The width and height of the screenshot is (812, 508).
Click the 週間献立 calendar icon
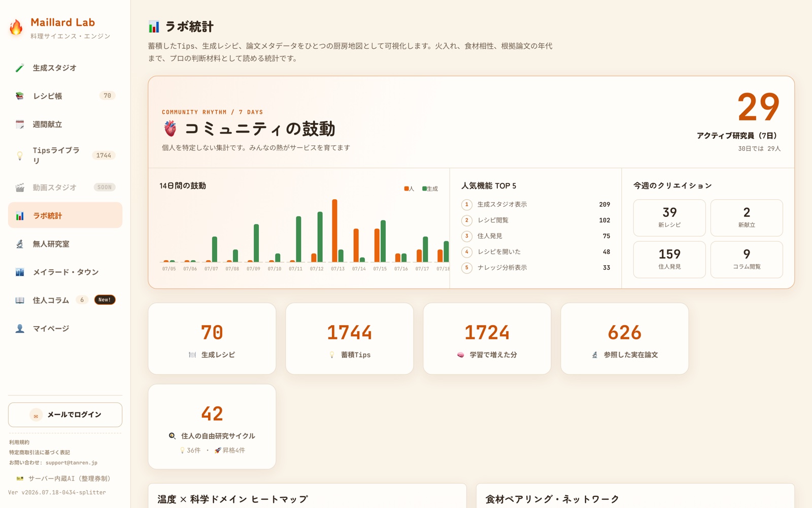coord(20,124)
